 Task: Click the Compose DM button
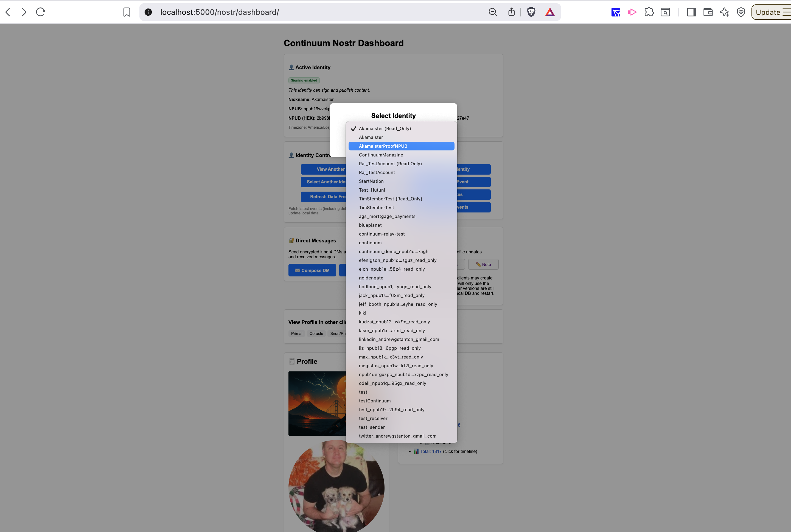tap(312, 270)
